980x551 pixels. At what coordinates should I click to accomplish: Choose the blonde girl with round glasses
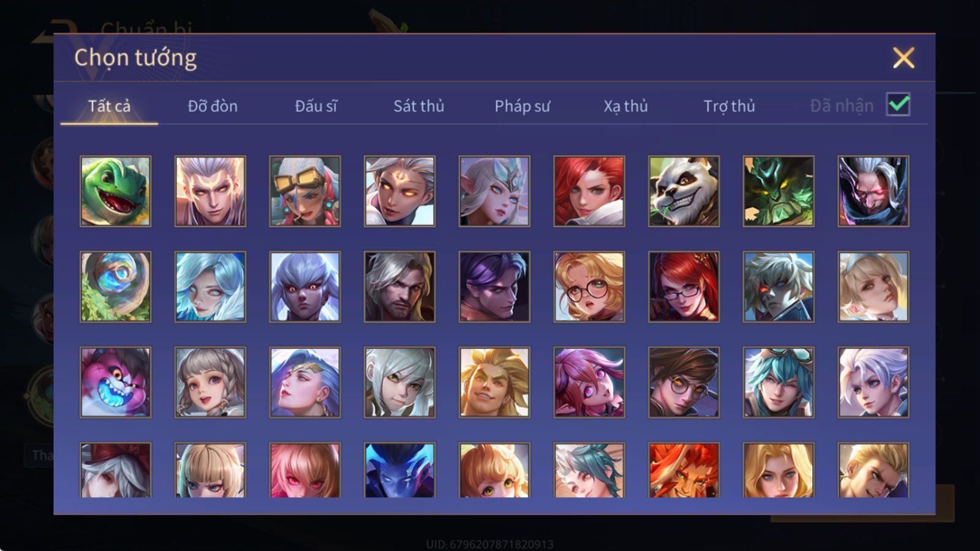(589, 287)
